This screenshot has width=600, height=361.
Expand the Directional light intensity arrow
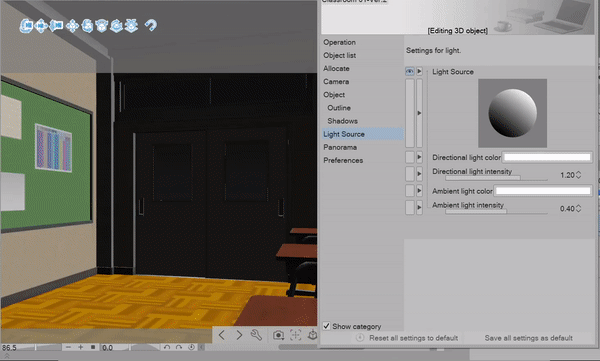tap(419, 174)
